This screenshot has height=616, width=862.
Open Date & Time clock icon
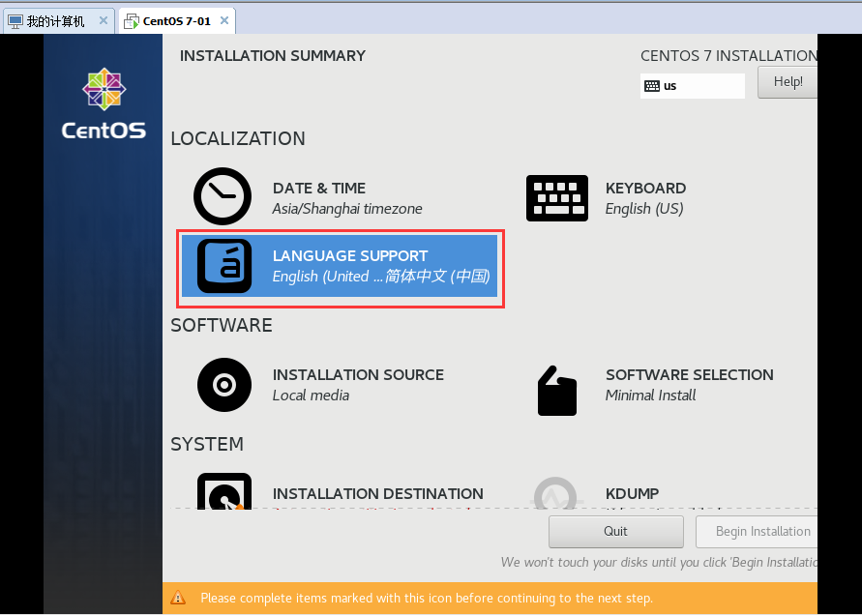[223, 196]
